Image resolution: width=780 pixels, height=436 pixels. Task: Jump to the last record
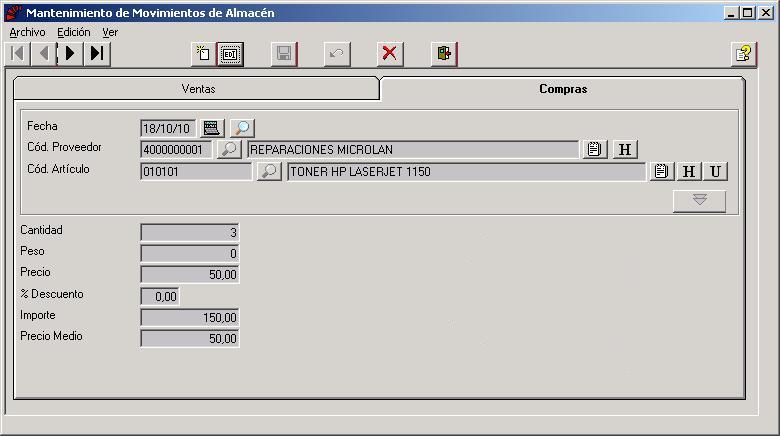click(x=97, y=53)
